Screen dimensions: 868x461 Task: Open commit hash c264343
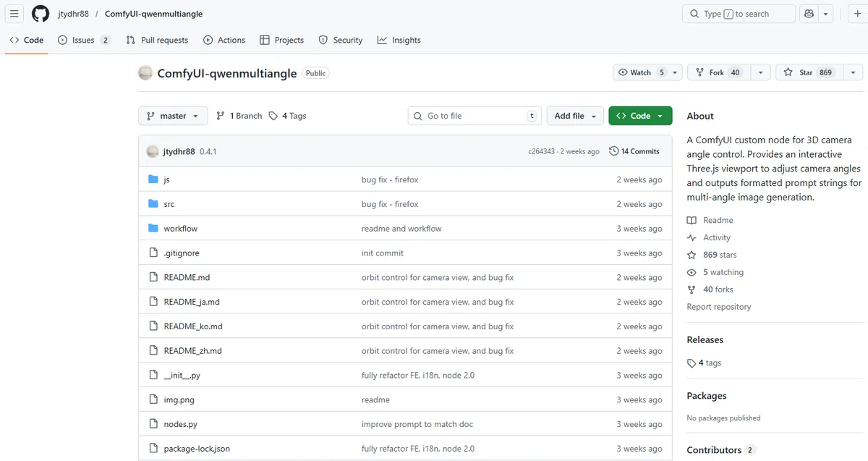[542, 151]
